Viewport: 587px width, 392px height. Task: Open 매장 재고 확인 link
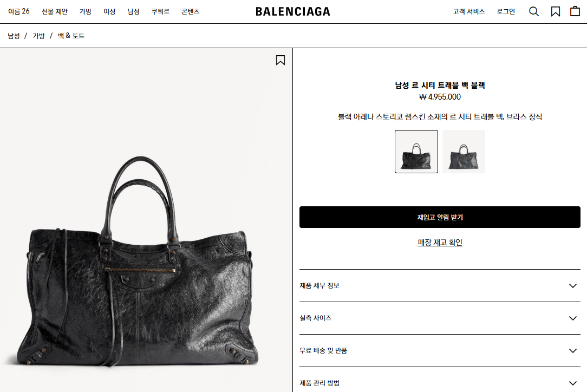pyautogui.click(x=440, y=243)
